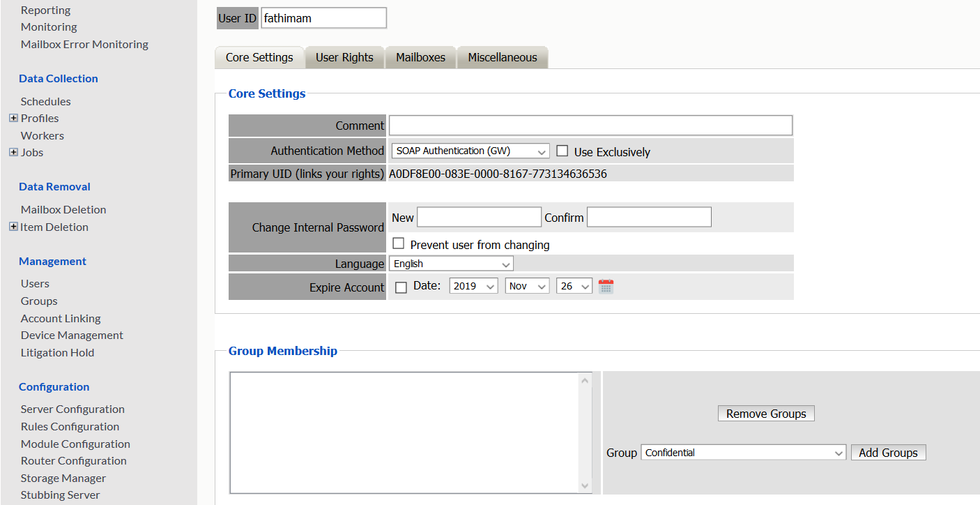Open the expiry year dropdown
Viewport: 980px width, 505px height.
[474, 286]
